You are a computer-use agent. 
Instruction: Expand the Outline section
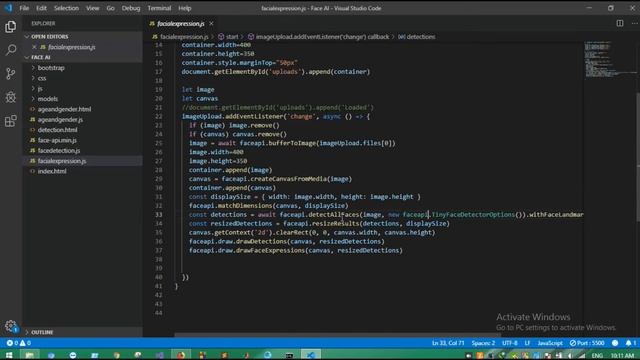point(83,332)
